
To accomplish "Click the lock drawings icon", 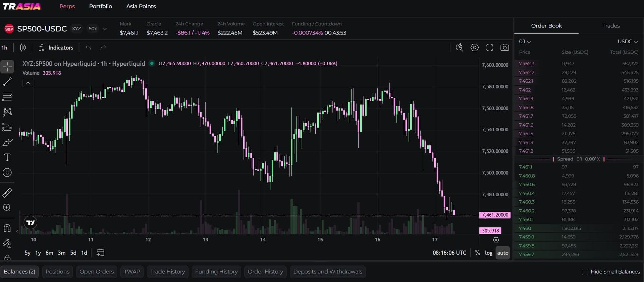I will pos(7,257).
